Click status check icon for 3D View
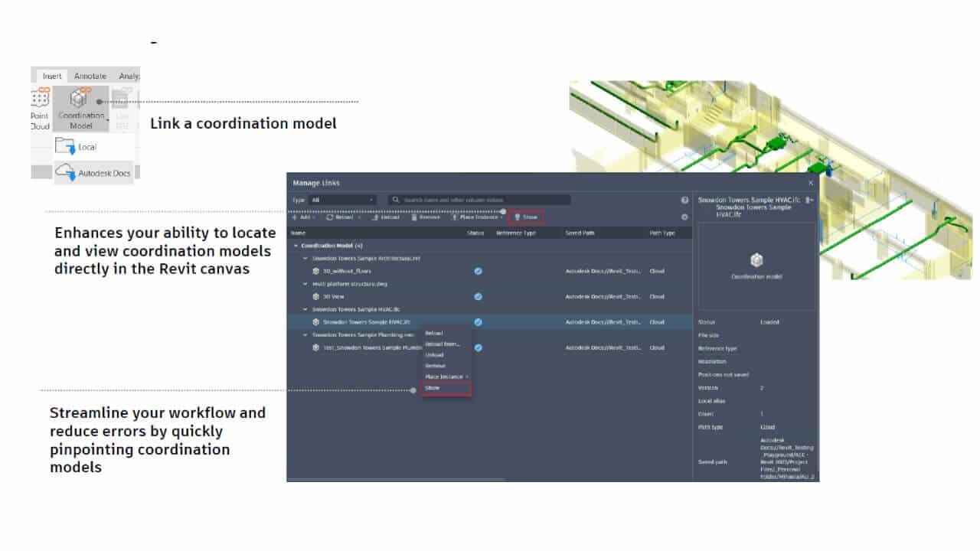This screenshot has height=551, width=980. (478, 296)
